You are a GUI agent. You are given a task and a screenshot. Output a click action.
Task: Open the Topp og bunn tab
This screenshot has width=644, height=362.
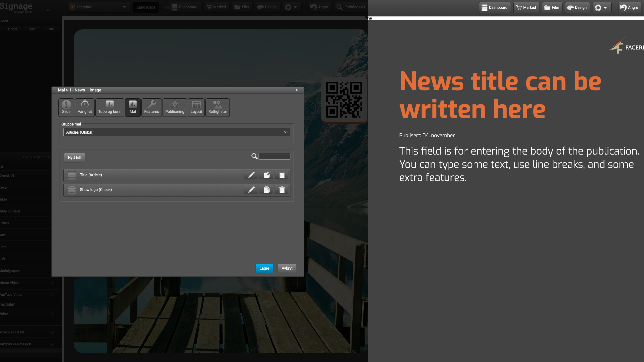(x=110, y=107)
